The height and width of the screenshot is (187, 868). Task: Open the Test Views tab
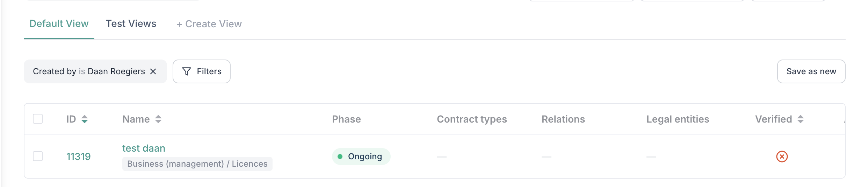[x=131, y=24]
